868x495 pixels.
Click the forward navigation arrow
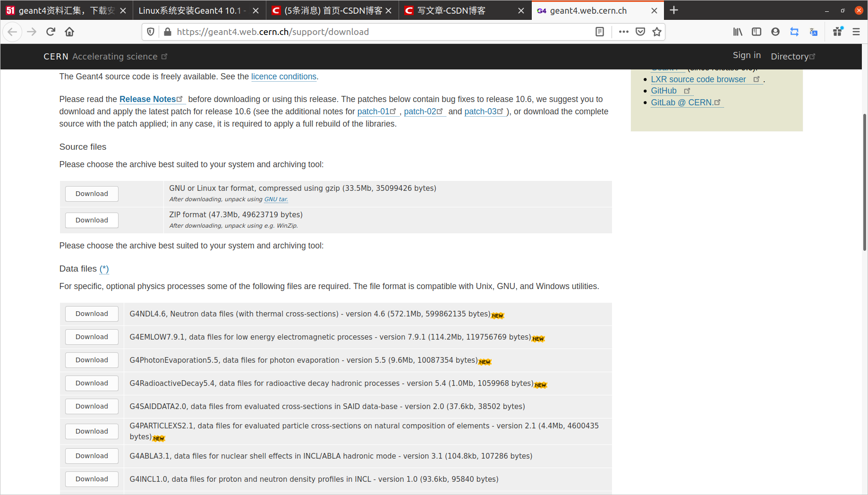[32, 32]
